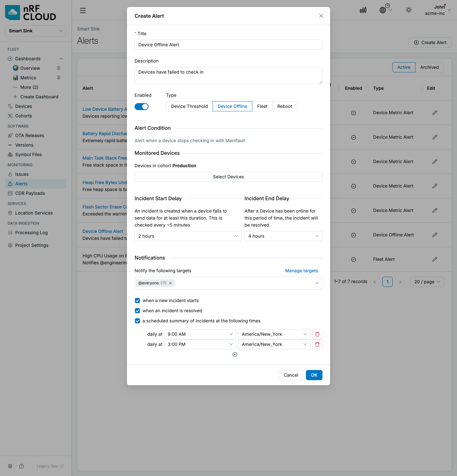Open the help question mark icon
The width and height of the screenshot is (457, 476).
click(x=22, y=466)
